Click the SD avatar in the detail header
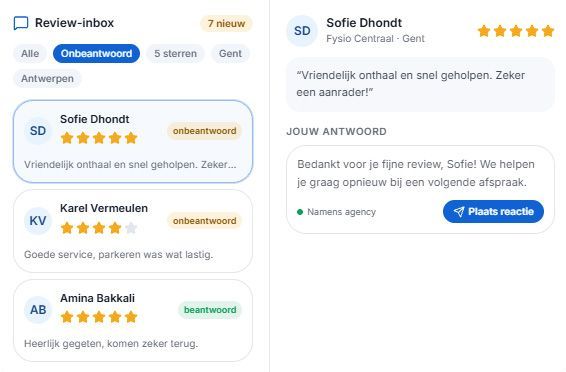The image size is (566, 372). [x=302, y=31]
